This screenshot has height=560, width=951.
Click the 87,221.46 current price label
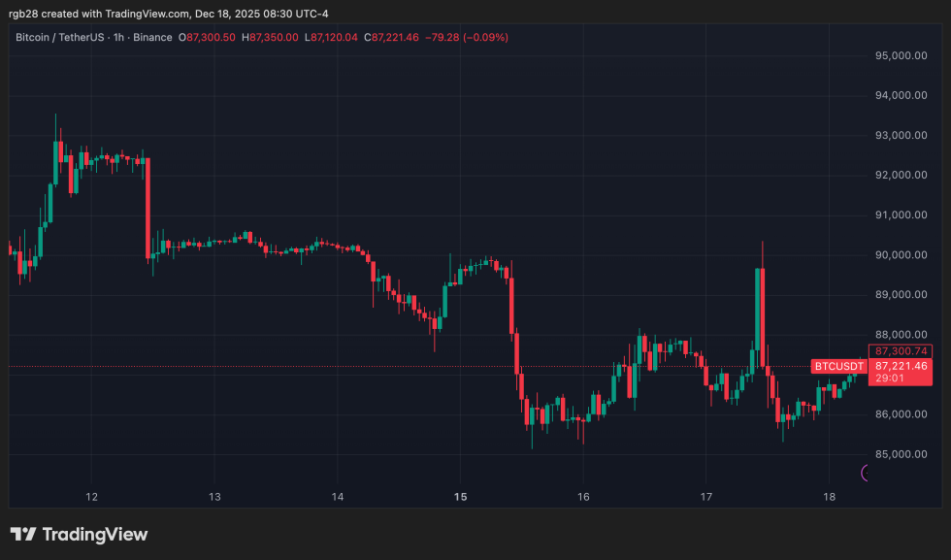(x=902, y=366)
